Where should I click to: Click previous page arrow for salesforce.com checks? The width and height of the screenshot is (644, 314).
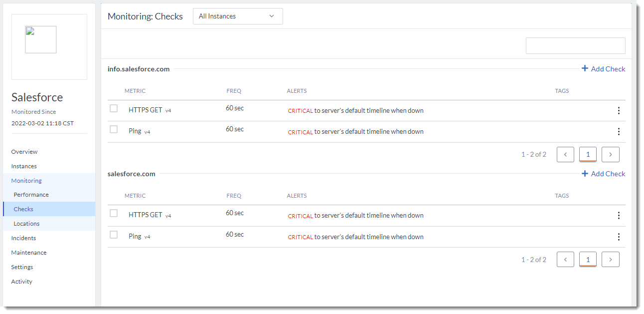coord(565,260)
